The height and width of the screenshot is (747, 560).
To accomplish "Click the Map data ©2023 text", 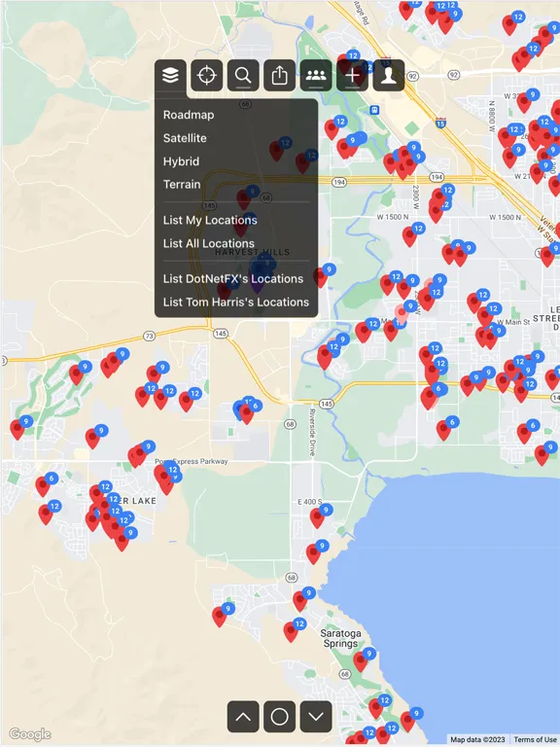I will tap(477, 739).
